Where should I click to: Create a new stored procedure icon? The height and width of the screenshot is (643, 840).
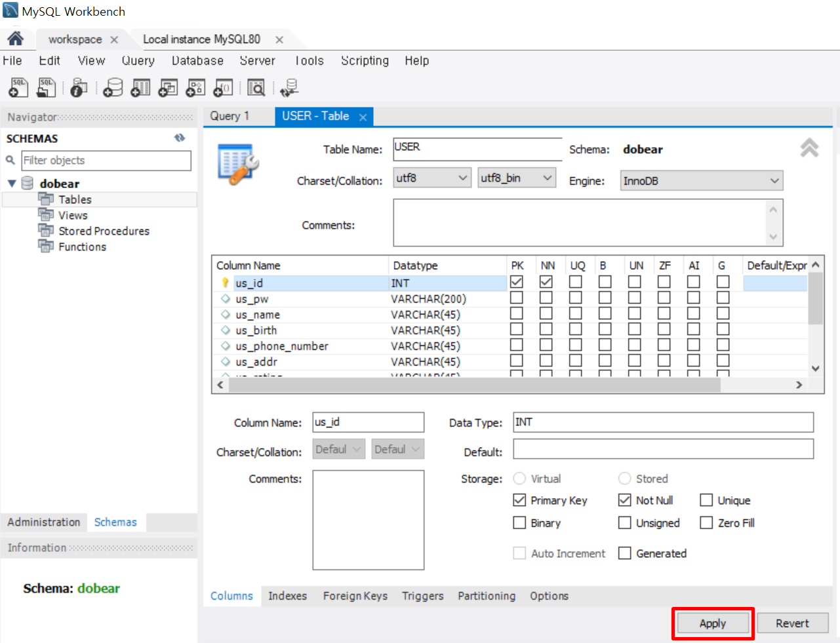195,87
